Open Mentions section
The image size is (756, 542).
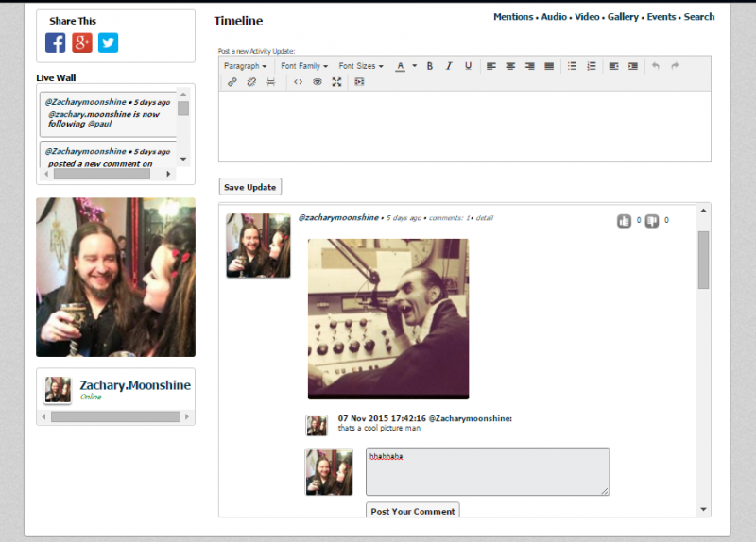click(513, 17)
